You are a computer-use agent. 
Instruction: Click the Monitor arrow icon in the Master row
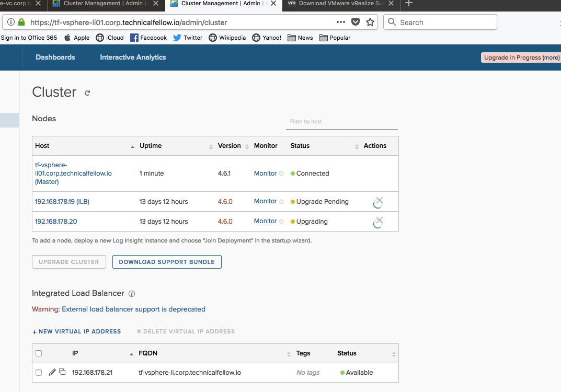281,174
